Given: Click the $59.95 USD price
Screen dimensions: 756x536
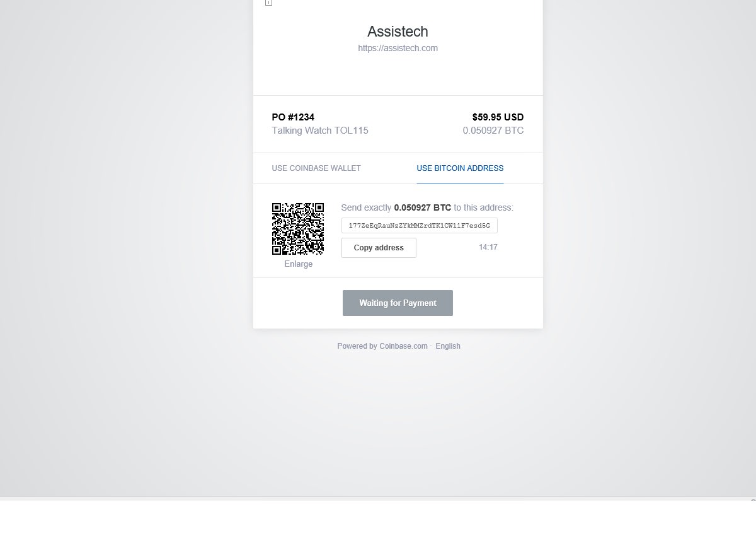Looking at the screenshot, I should coord(498,117).
